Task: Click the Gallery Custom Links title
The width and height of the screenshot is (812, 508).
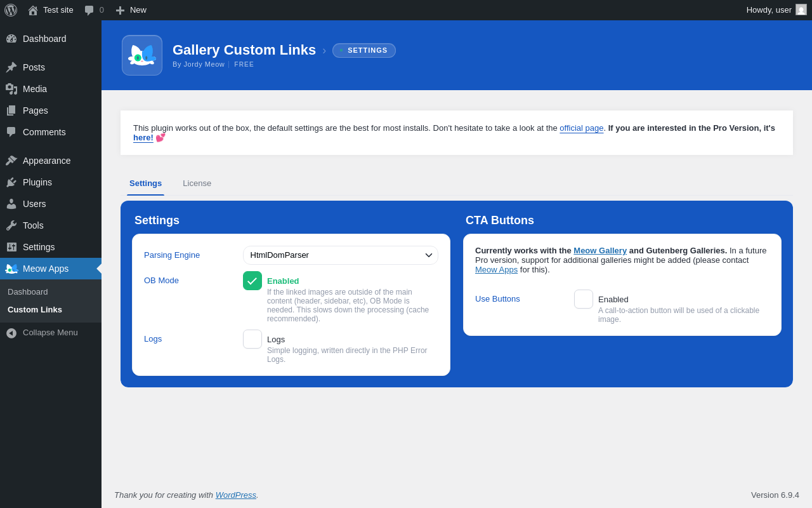Action: [244, 50]
